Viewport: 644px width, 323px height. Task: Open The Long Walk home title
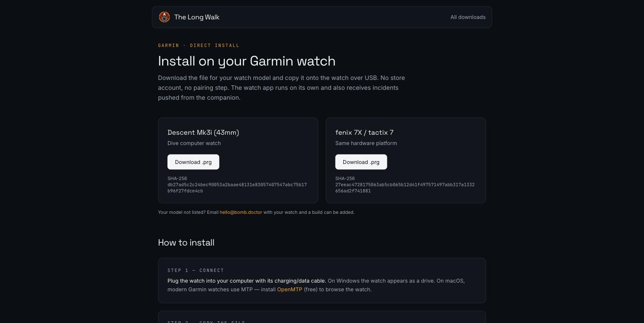point(197,17)
